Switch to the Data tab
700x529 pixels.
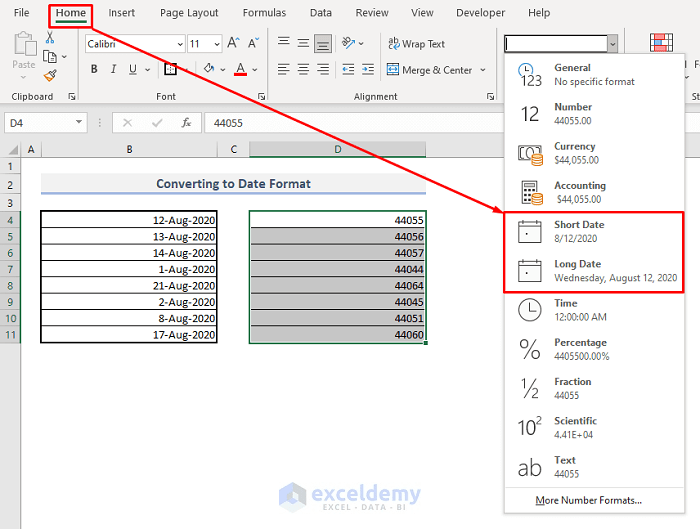coord(321,12)
